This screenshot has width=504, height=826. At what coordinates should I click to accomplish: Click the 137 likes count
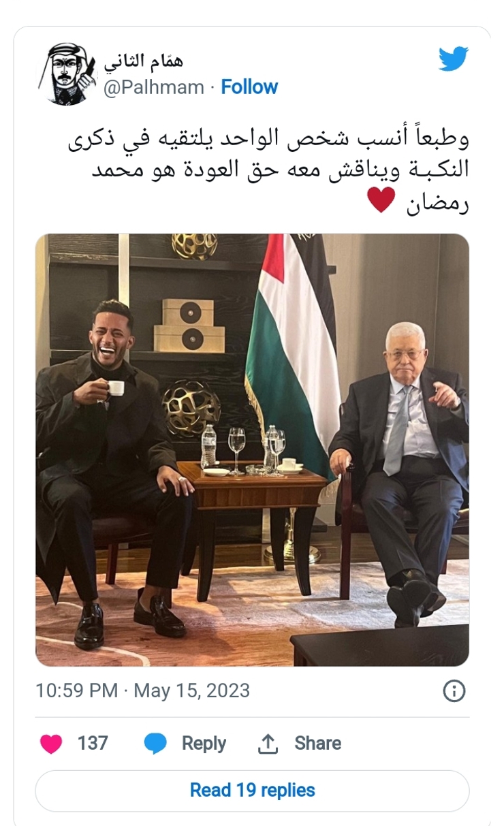pos(93,743)
